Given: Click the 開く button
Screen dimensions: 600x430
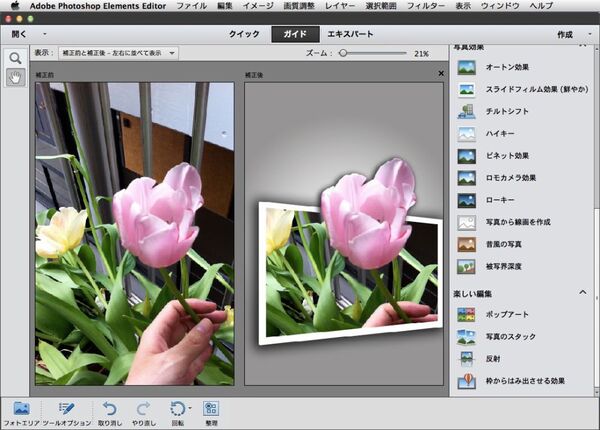Looking at the screenshot, I should pos(19,34).
